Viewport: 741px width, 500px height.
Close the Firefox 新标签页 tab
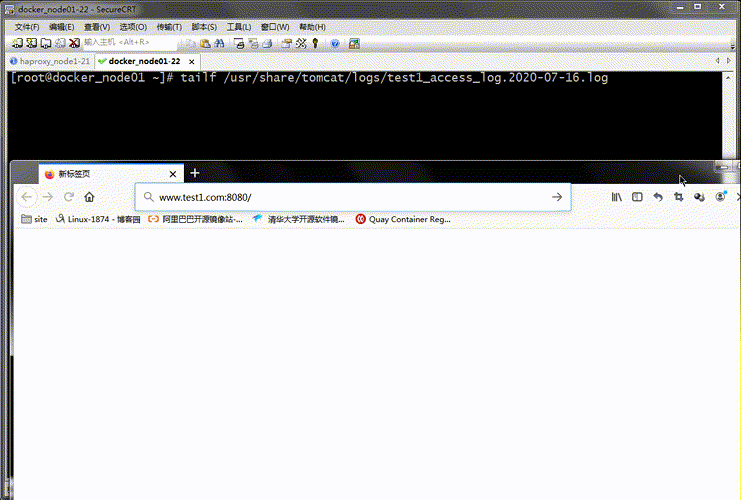[x=173, y=174]
